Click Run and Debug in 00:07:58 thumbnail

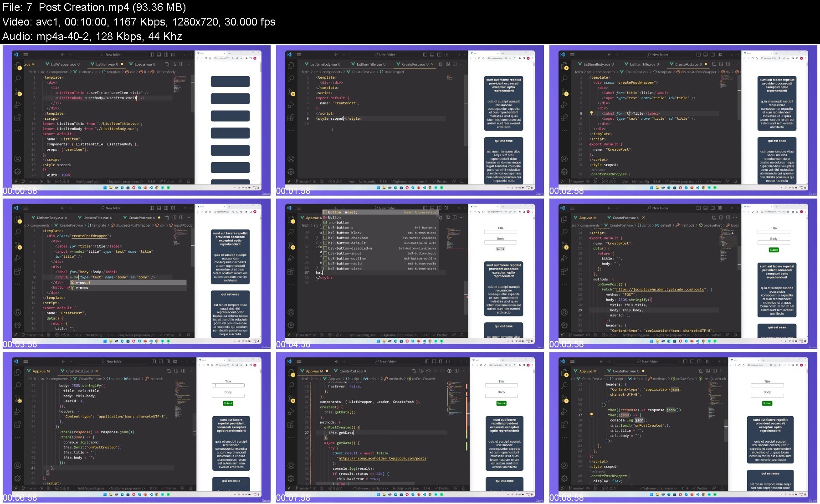[x=291, y=412]
